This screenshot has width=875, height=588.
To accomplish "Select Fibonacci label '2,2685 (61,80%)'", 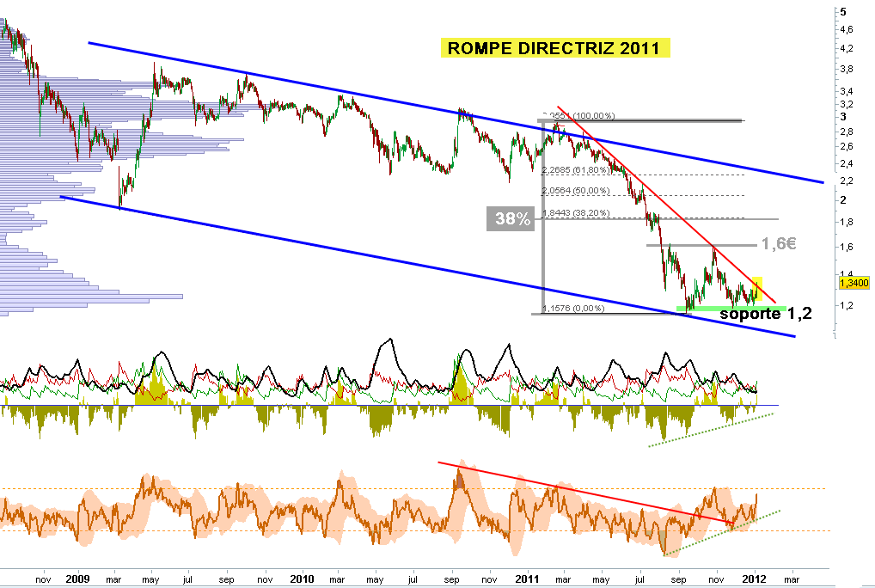I will click(575, 169).
